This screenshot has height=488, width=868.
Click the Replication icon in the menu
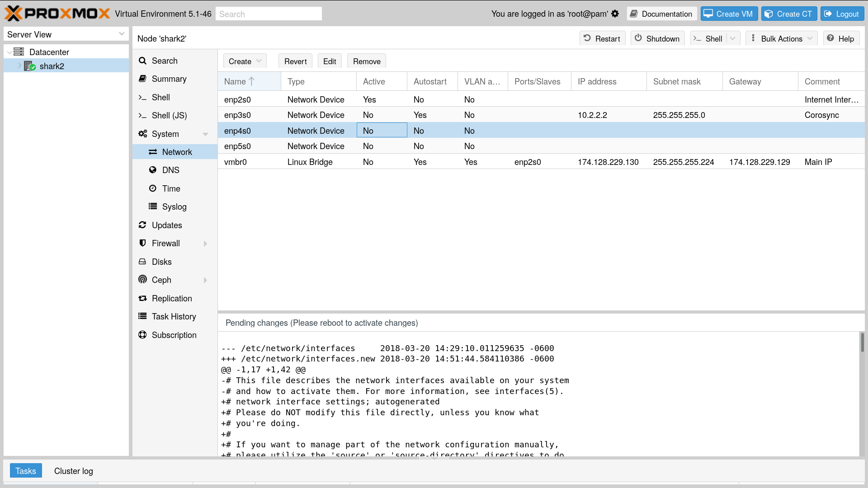pyautogui.click(x=142, y=298)
